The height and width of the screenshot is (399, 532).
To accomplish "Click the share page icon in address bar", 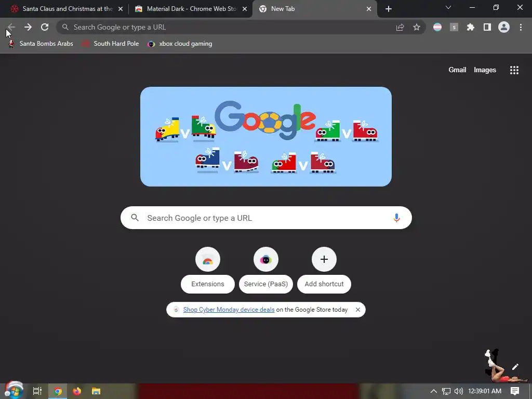I will coord(400,27).
